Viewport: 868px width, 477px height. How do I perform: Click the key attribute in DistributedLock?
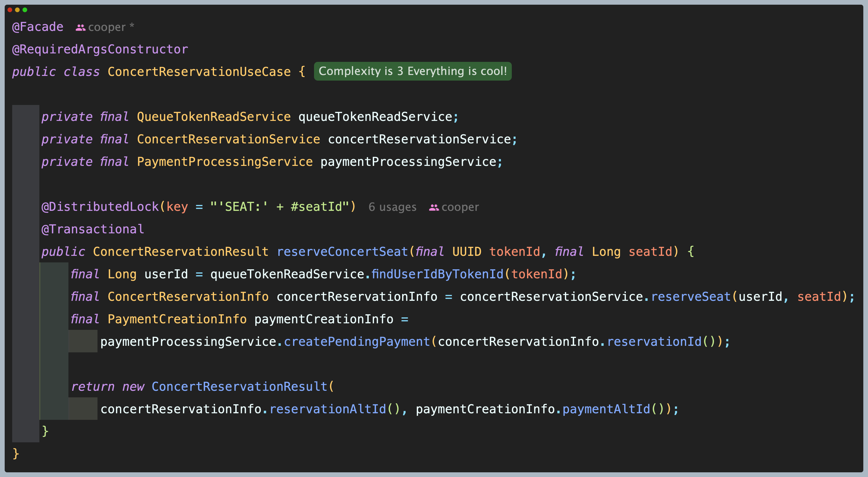click(x=177, y=206)
